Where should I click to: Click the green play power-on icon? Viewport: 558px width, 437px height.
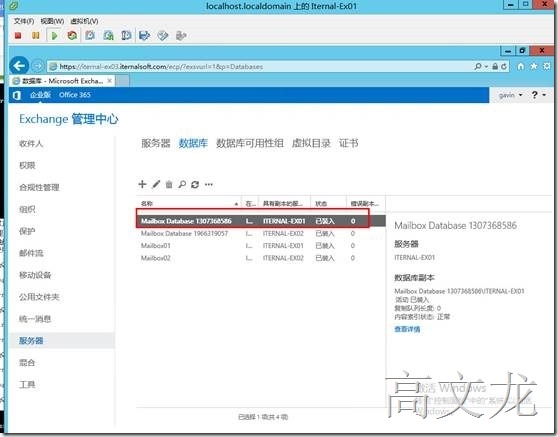tap(54, 36)
